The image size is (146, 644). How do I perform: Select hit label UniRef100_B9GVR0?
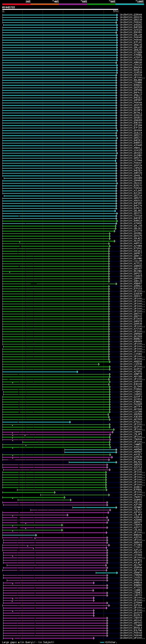[131, 32]
